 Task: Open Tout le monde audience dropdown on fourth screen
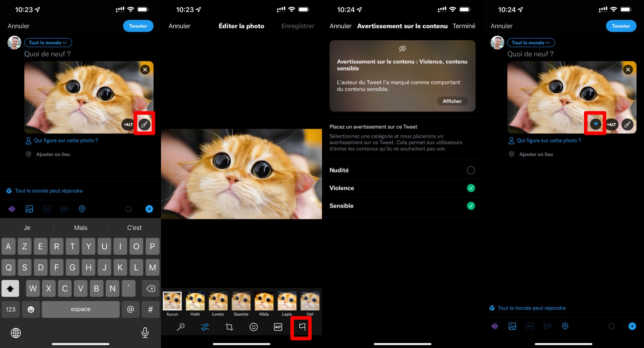531,43
